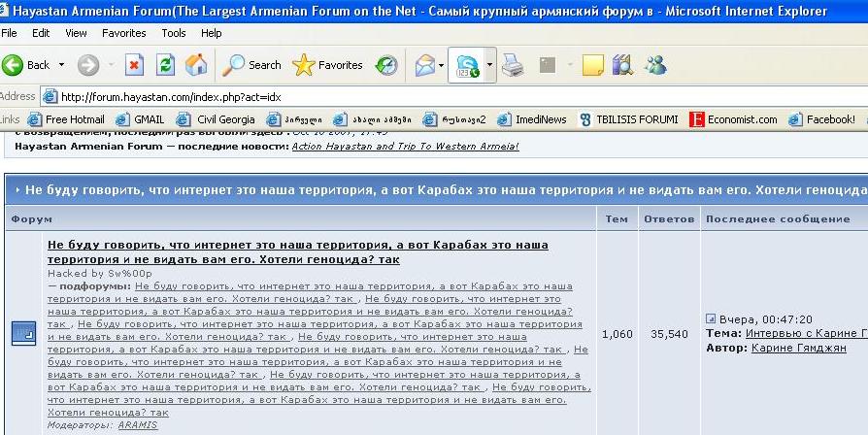Open Georgian-script shortcut ending in 2

pos(454,119)
